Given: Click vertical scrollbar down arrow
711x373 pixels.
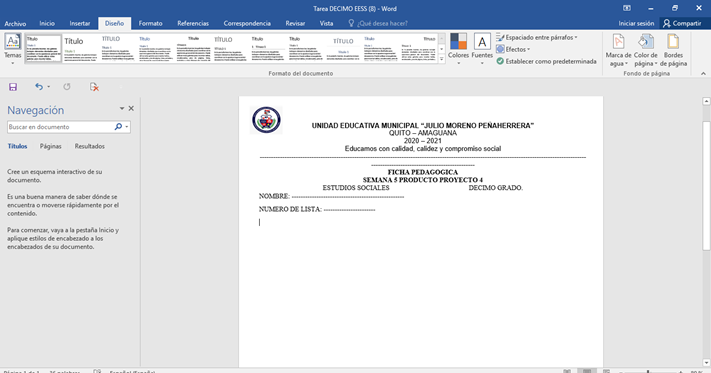Looking at the screenshot, I should coord(706,363).
